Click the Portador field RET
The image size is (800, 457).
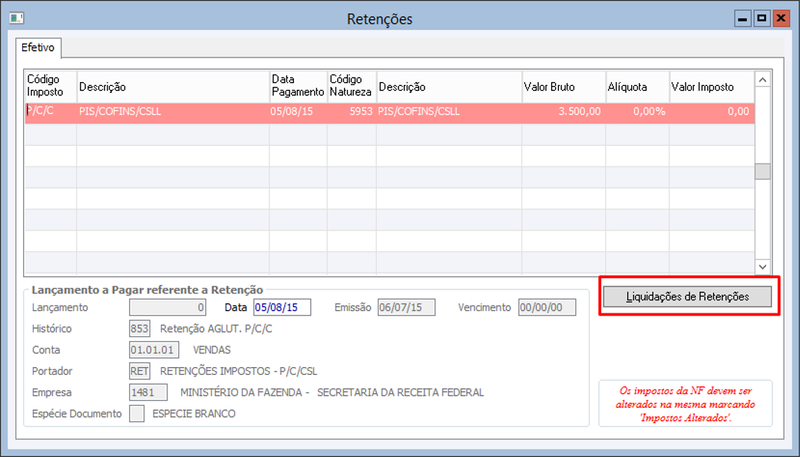click(x=139, y=371)
